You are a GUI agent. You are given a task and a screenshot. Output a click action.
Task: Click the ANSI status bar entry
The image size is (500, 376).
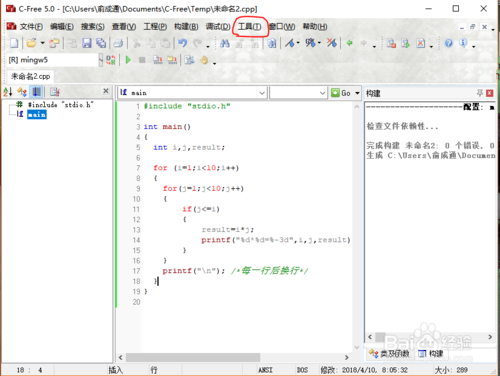(x=265, y=370)
